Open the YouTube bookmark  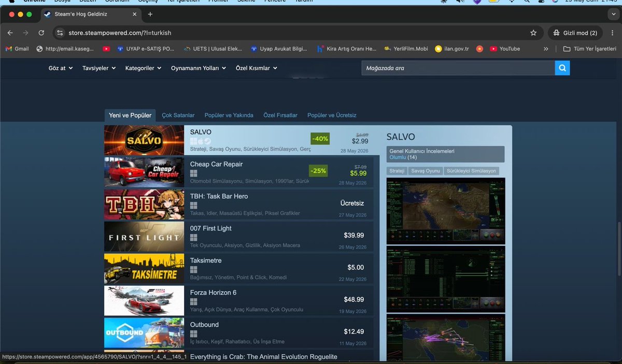pos(505,49)
